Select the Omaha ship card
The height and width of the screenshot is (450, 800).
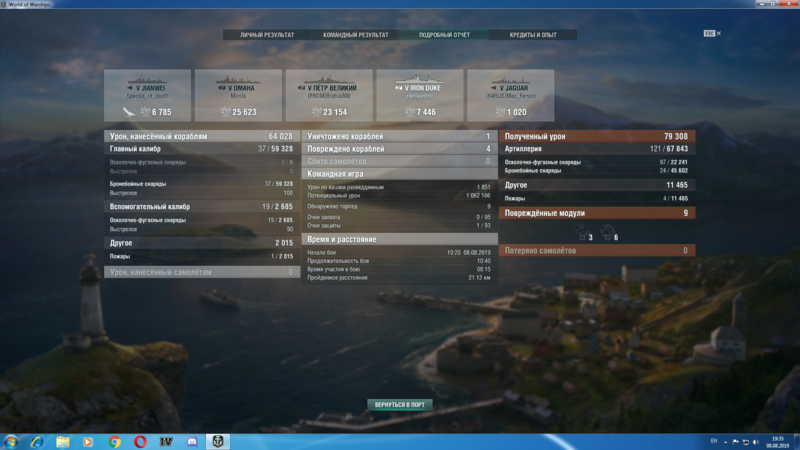[x=237, y=97]
